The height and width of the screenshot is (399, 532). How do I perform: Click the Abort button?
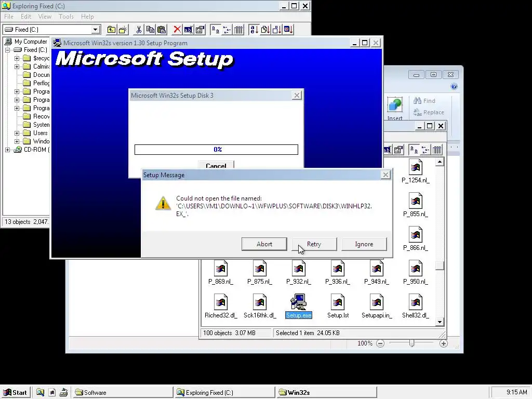click(x=264, y=244)
